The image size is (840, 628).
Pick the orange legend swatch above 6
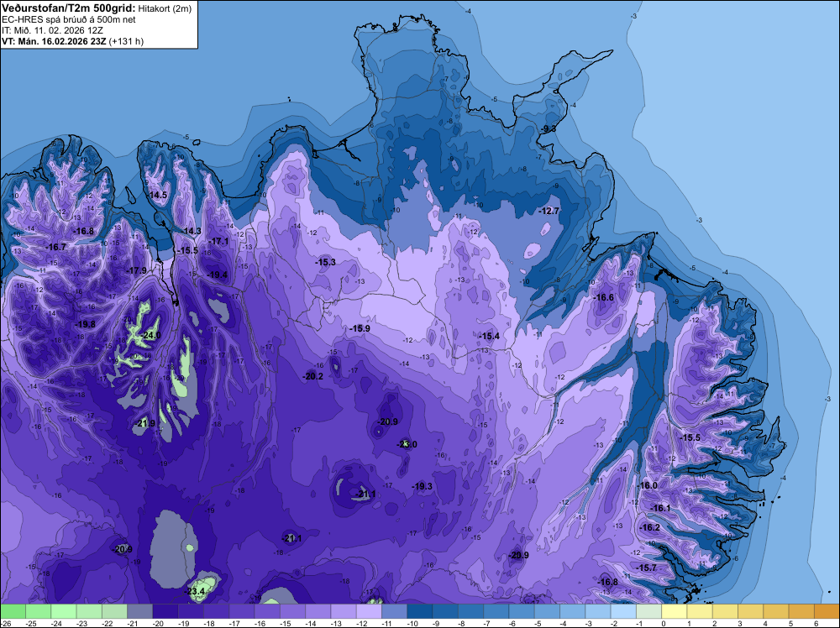coord(827,611)
